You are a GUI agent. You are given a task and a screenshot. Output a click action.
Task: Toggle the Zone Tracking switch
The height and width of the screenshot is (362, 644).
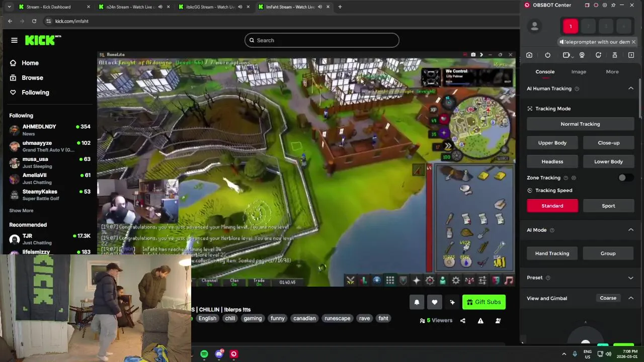[625, 177]
